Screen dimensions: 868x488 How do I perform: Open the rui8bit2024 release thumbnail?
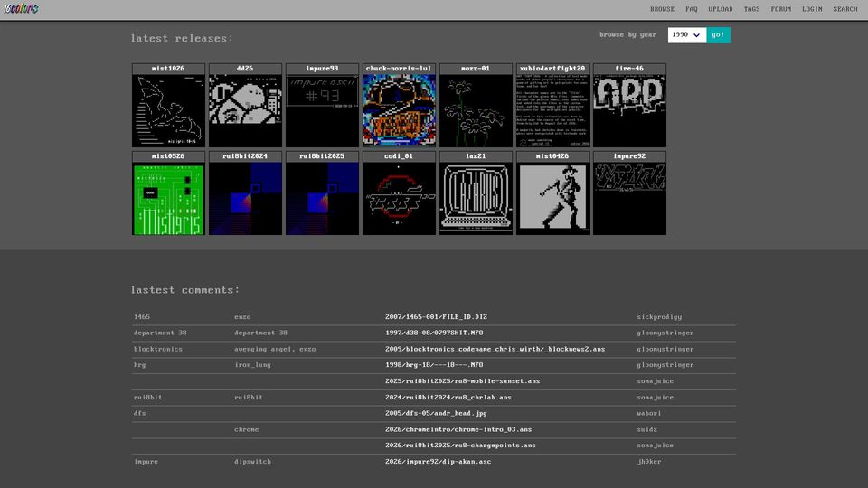coord(245,193)
